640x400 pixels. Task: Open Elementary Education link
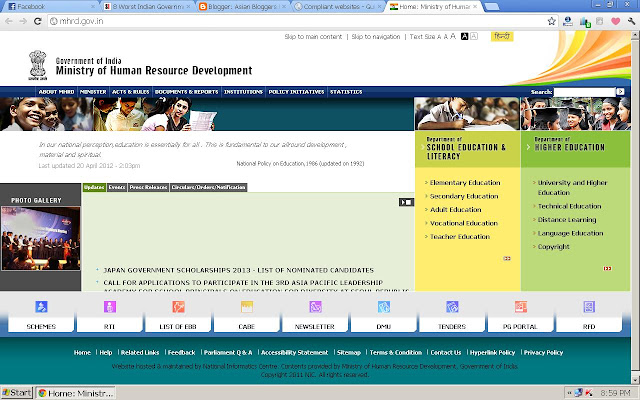(465, 182)
